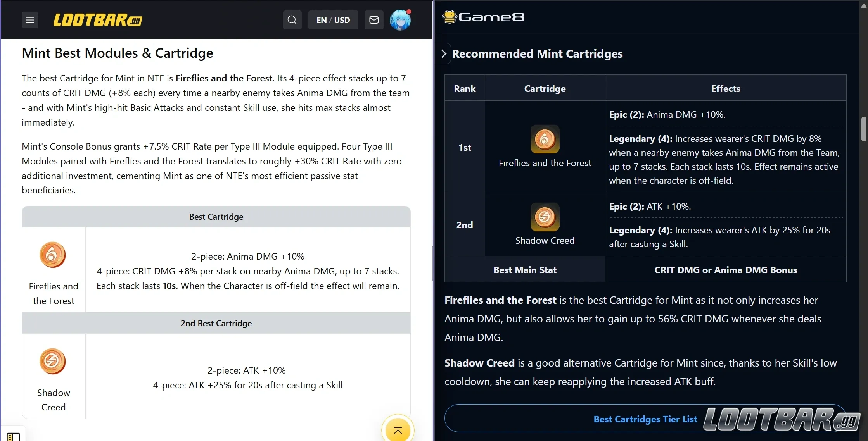868x441 pixels.
Task: Open the Best Cartridges Tier List link
Action: [645, 419]
